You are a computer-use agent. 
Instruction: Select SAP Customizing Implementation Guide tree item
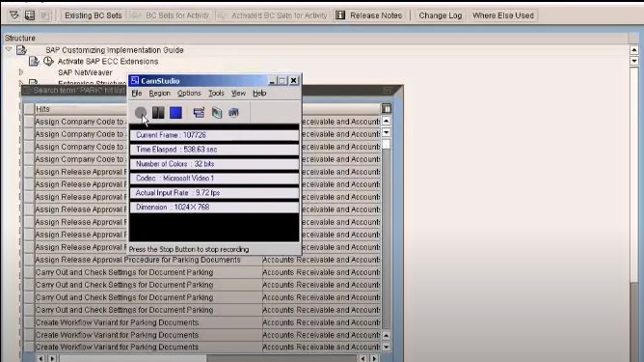(115, 50)
